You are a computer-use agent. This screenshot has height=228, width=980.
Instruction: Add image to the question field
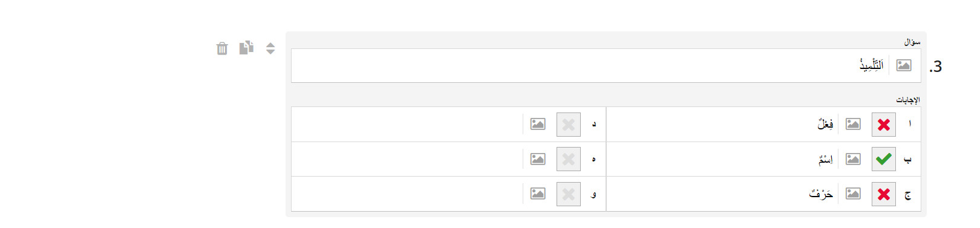904,65
